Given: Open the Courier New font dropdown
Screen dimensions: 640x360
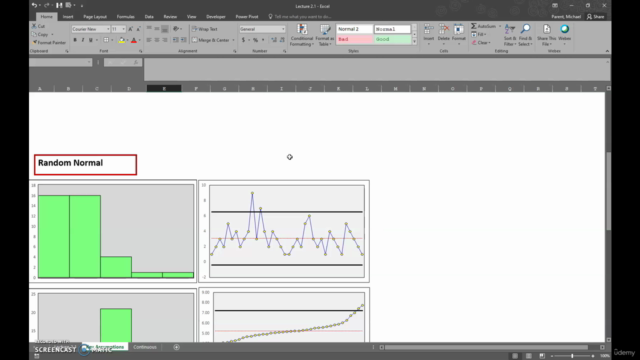Looking at the screenshot, I should pos(108,29).
